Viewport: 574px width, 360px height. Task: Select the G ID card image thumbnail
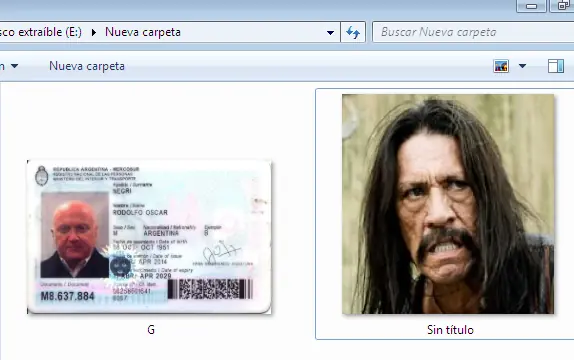pyautogui.click(x=149, y=237)
